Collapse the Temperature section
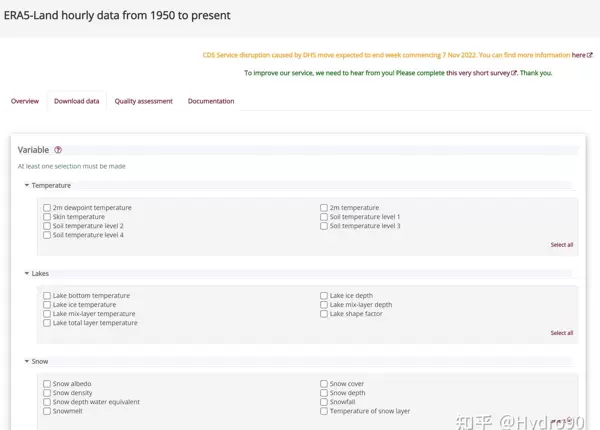 point(27,185)
